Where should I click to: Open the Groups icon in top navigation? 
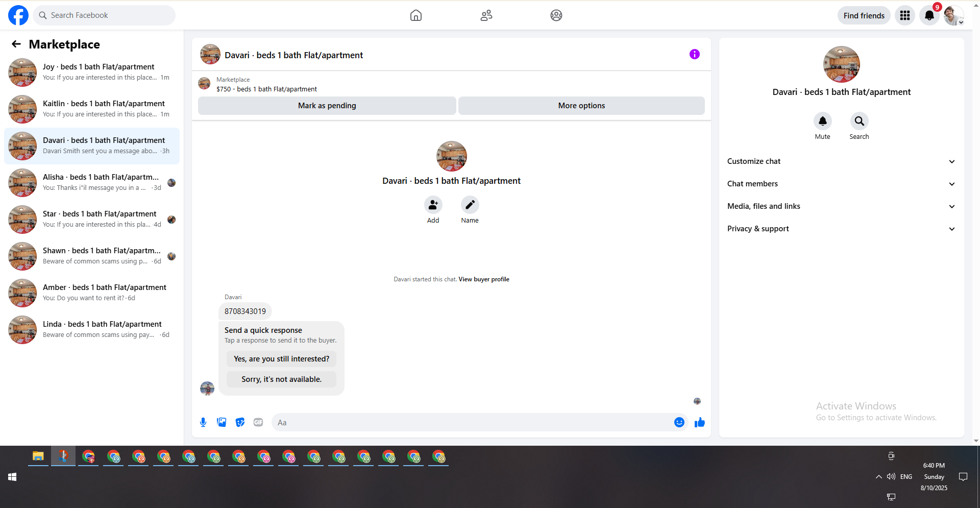tap(556, 15)
